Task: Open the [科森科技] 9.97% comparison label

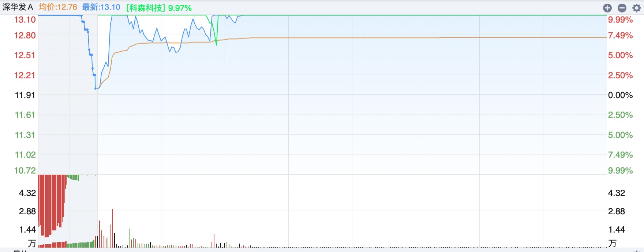Action: (159, 8)
